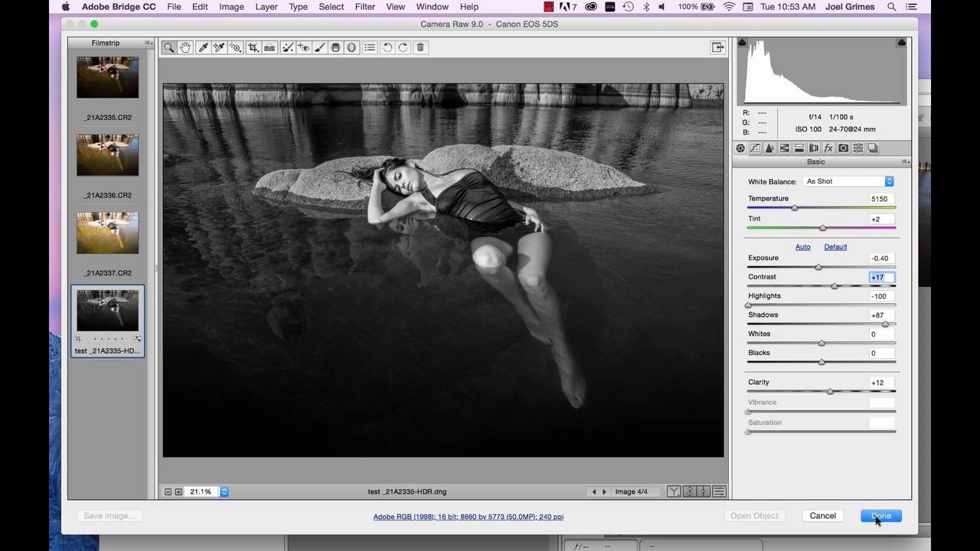Open the Detail panel tab
The image size is (980, 551).
pos(769,148)
